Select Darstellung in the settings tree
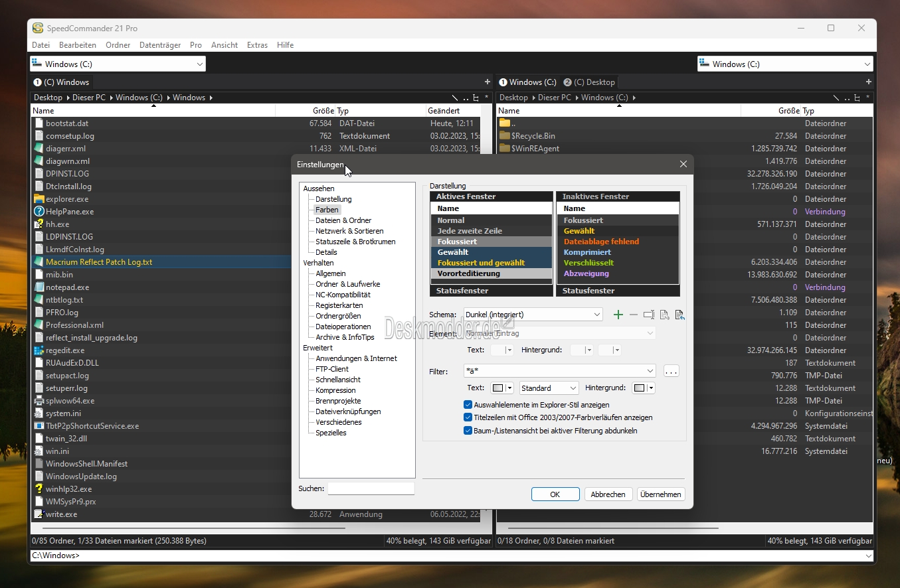Screen dimensions: 900x588 pos(333,199)
